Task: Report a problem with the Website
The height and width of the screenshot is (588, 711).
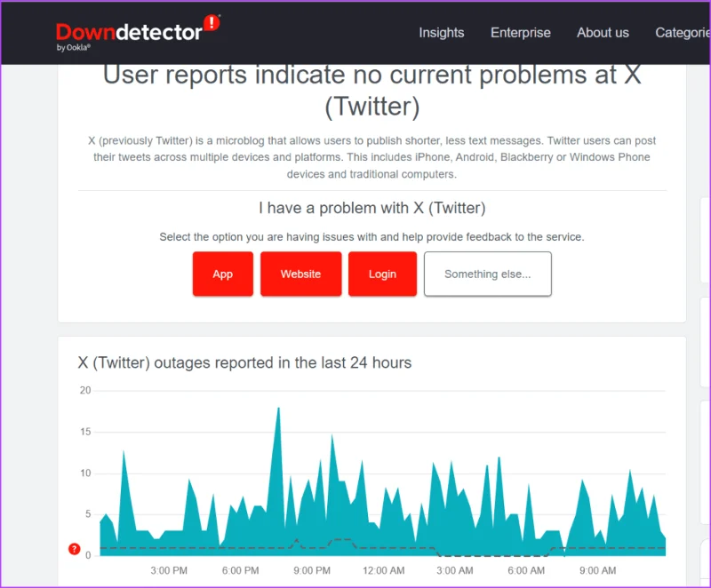Action: 300,274
